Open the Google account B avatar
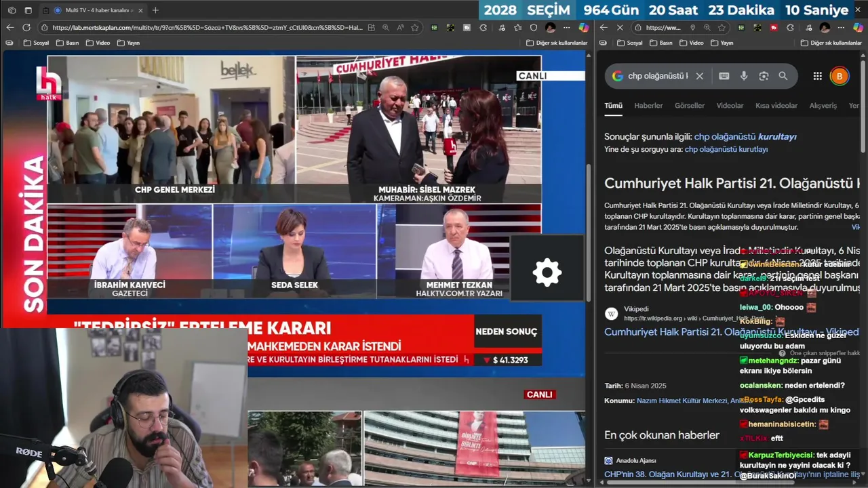Image resolution: width=868 pixels, height=488 pixels. (x=840, y=76)
